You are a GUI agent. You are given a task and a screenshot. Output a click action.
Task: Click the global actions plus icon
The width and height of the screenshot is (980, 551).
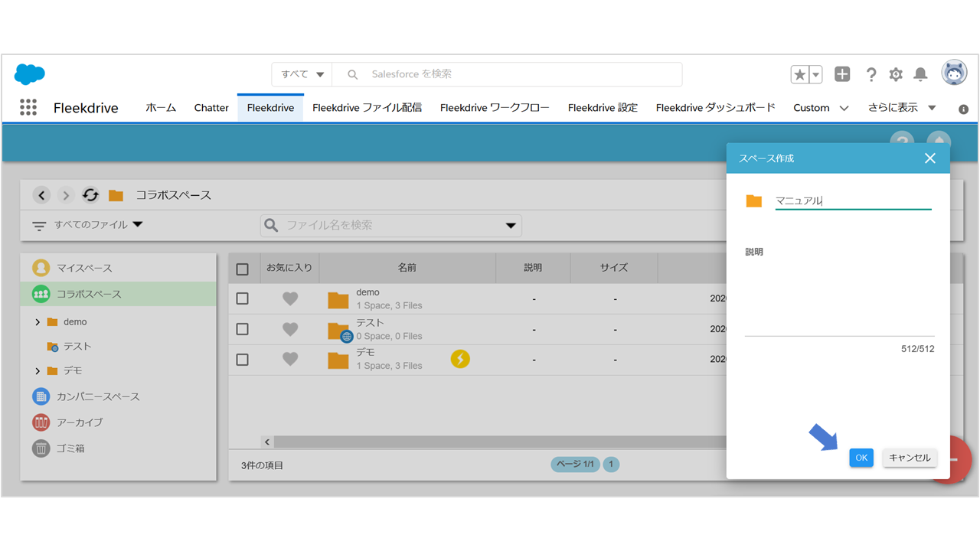click(x=842, y=74)
